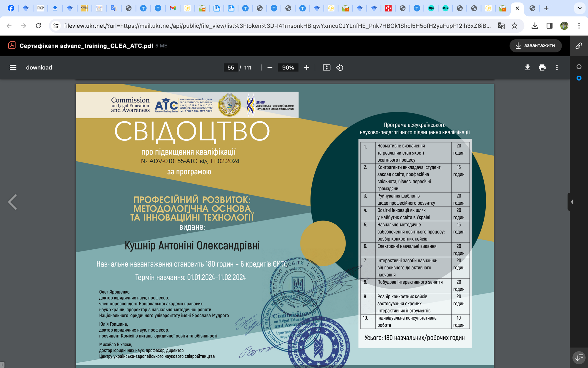This screenshot has height=368, width=588.
Task: Open the PDF sidebar via hamburger icon
Action: point(13,67)
